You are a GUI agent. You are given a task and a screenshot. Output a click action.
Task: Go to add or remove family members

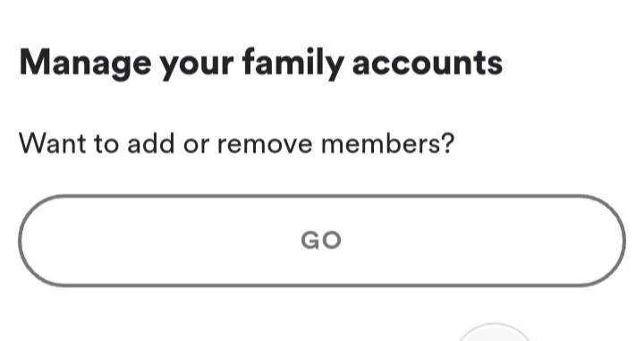coord(322,241)
